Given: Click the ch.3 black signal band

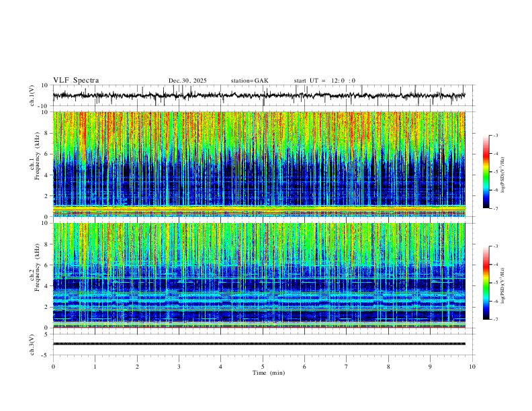Looking at the screenshot, I should 259,344.
